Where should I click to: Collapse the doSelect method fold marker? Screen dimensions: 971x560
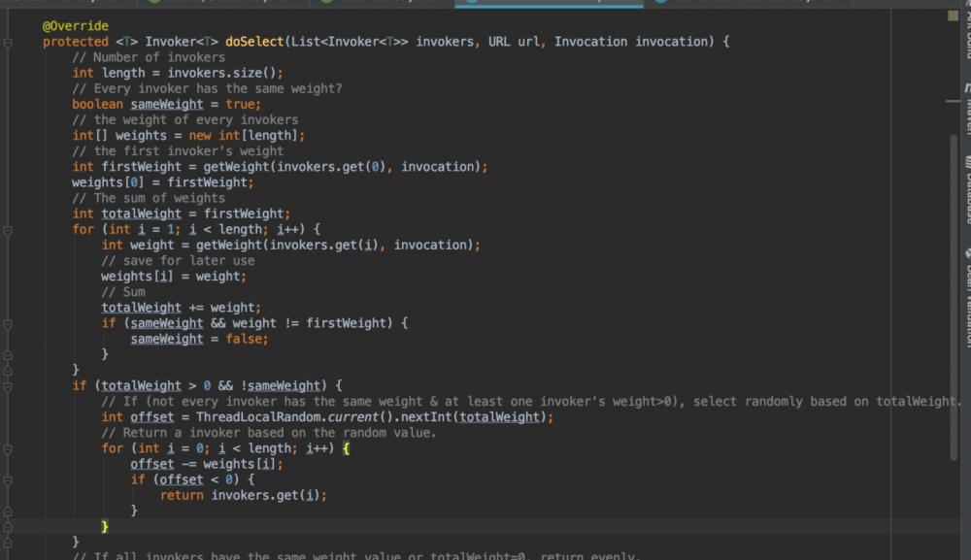coord(8,43)
